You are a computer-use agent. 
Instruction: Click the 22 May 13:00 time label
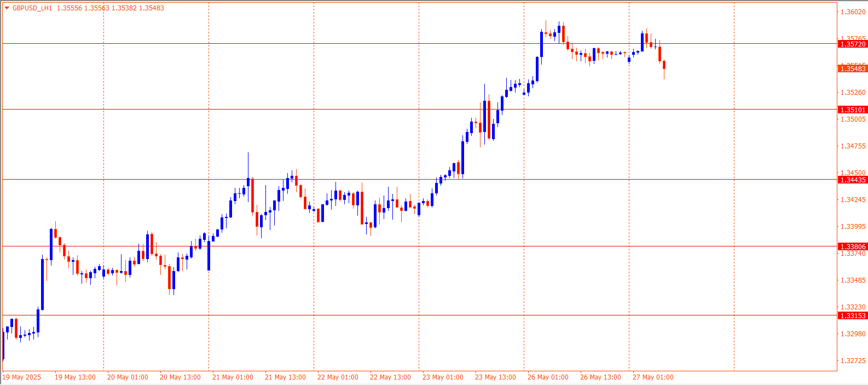[390, 377]
